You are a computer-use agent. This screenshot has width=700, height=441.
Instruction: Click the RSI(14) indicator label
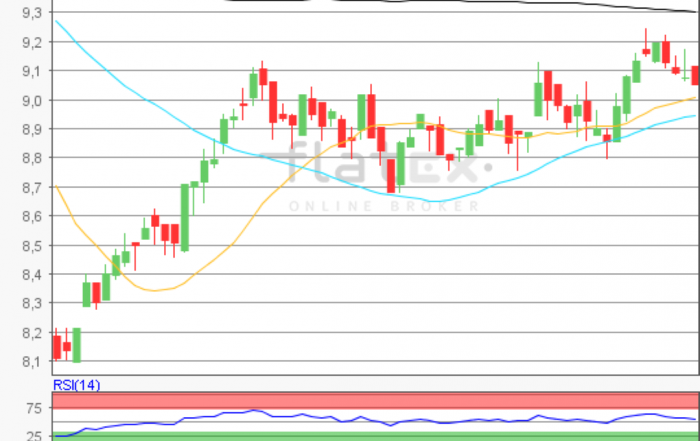click(x=76, y=385)
